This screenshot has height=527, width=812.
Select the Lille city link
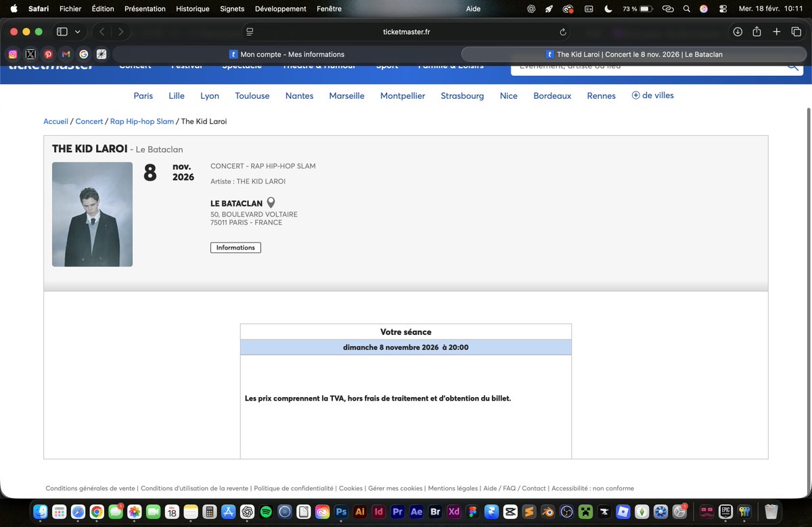(177, 96)
